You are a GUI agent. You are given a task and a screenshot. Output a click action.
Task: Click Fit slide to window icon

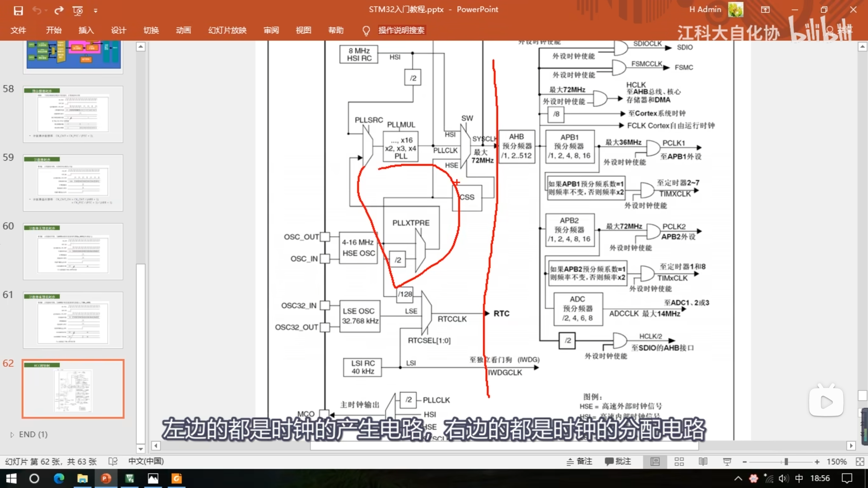[x=860, y=462]
